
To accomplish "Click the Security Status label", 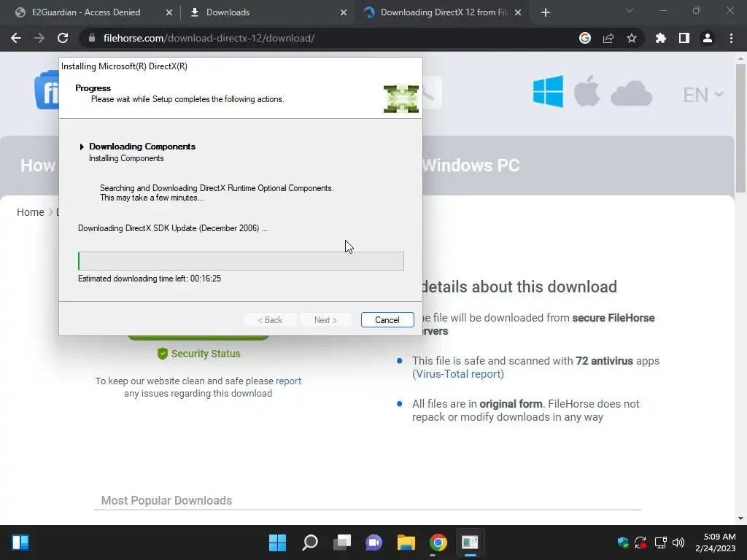I will (198, 354).
